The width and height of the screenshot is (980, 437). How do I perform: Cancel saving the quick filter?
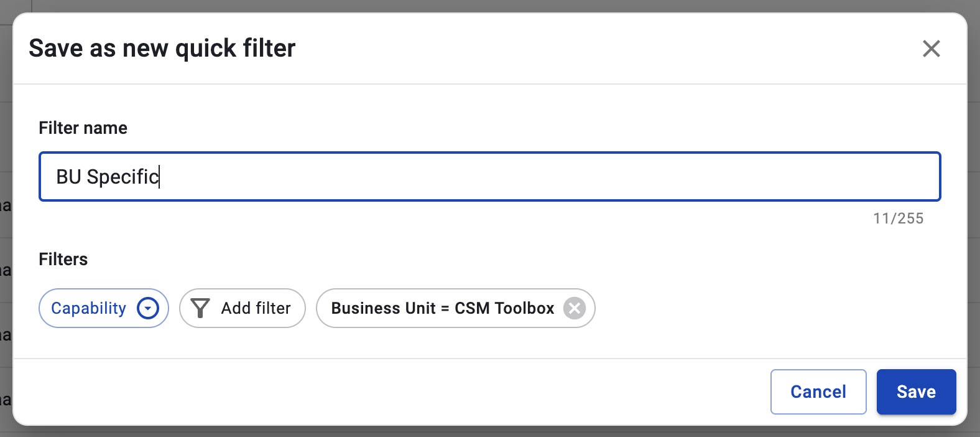pyautogui.click(x=818, y=392)
